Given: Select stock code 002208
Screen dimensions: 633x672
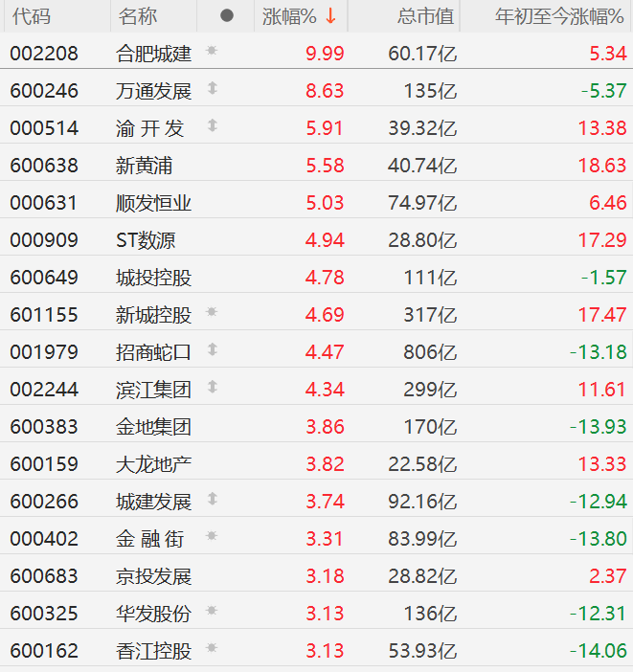Looking at the screenshot, I should pyautogui.click(x=44, y=54).
